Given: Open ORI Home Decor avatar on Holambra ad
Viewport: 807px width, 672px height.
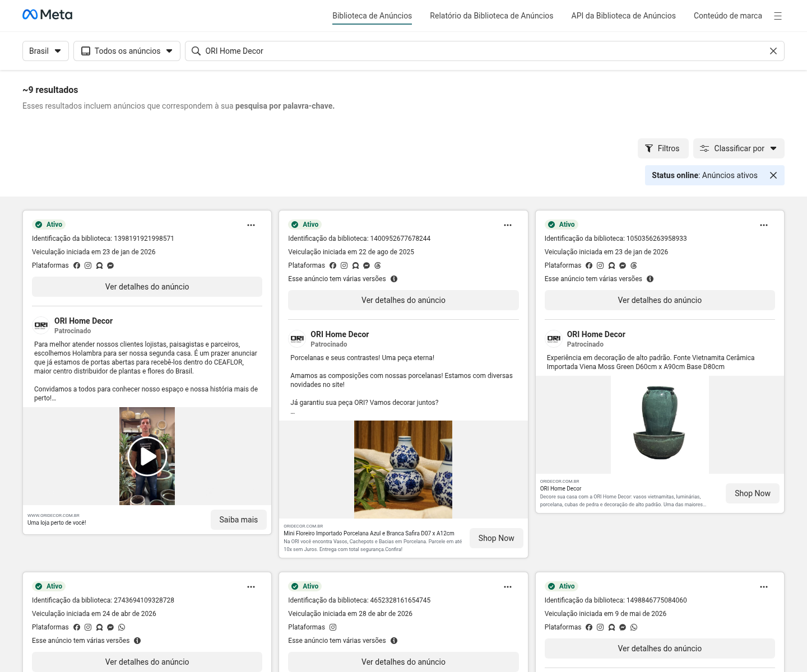Looking at the screenshot, I should point(41,325).
